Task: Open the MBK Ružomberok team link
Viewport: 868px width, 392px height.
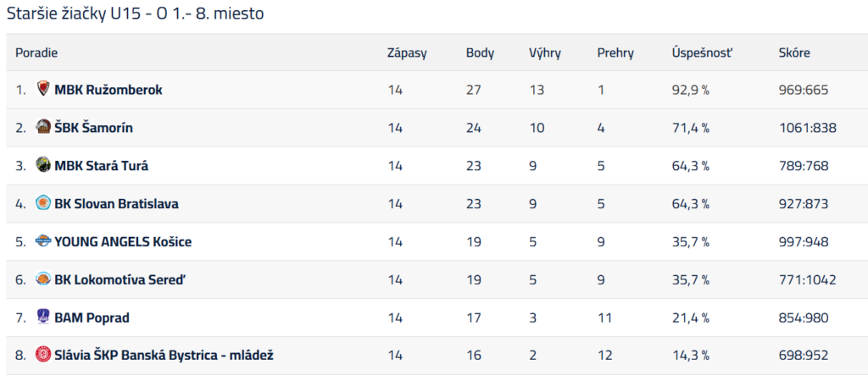Action: (108, 90)
